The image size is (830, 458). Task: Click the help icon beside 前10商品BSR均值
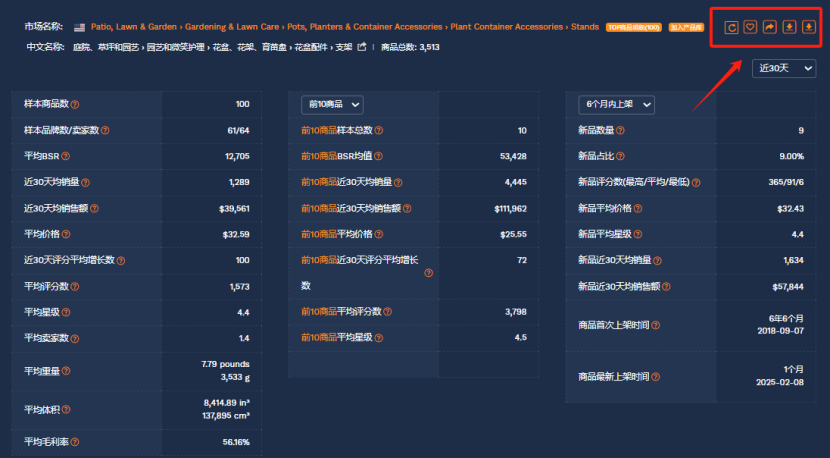pos(392,156)
